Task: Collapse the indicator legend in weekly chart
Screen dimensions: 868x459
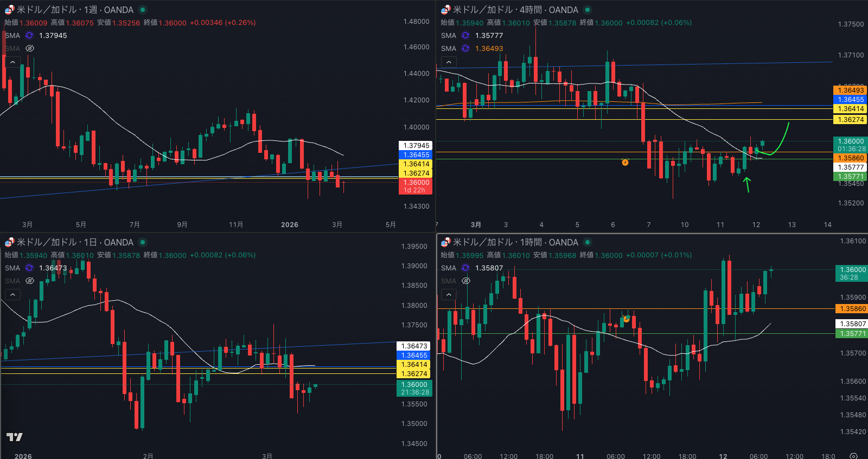Action: pyautogui.click(x=12, y=62)
